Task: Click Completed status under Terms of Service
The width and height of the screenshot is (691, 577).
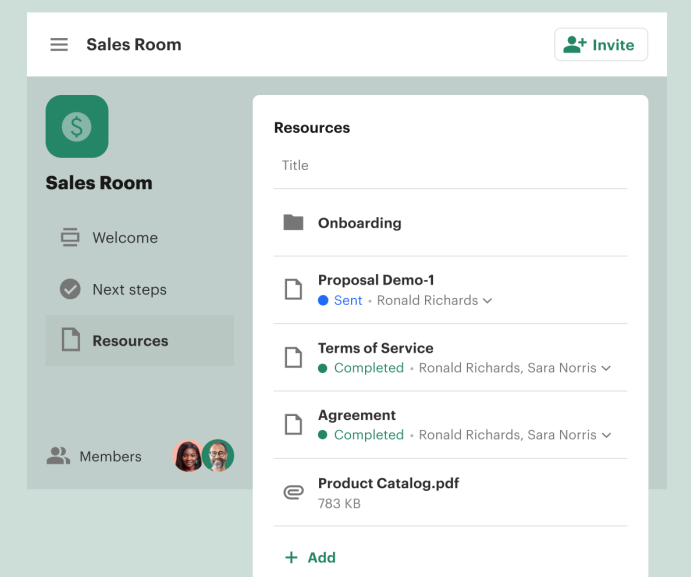Action: tap(368, 368)
